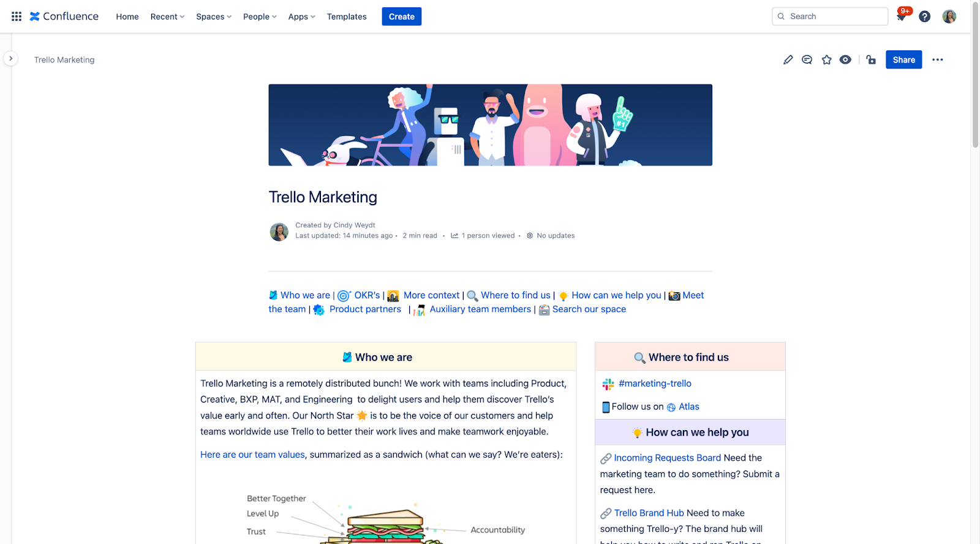Open the user profile avatar menu
This screenshot has height=544, width=980.
(949, 17)
